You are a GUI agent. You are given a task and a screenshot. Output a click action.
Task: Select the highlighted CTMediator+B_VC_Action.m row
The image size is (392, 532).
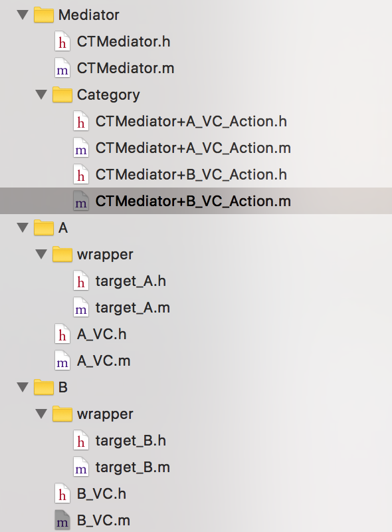196,201
